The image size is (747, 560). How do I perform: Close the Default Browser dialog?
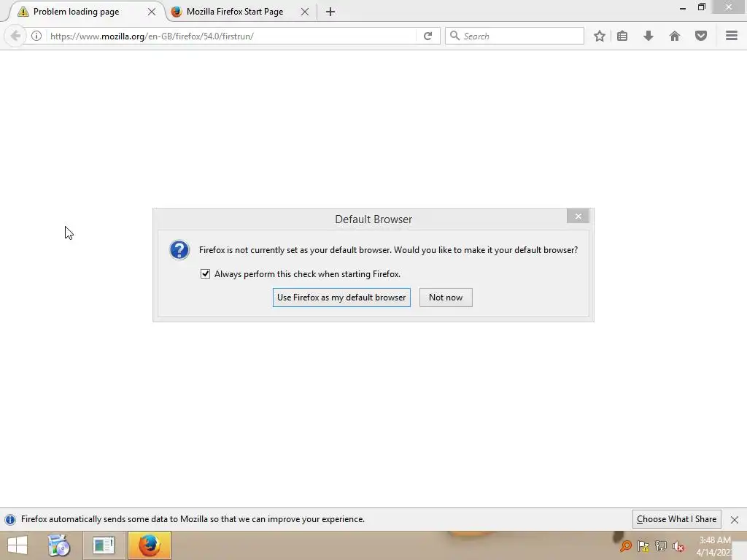[x=578, y=216]
